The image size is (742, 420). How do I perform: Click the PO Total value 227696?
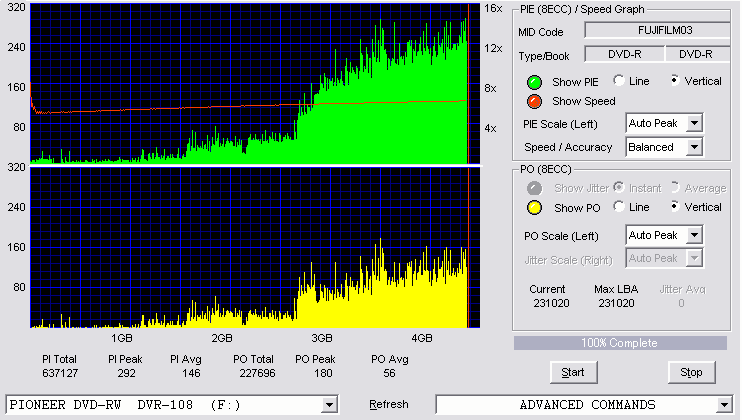(257, 373)
